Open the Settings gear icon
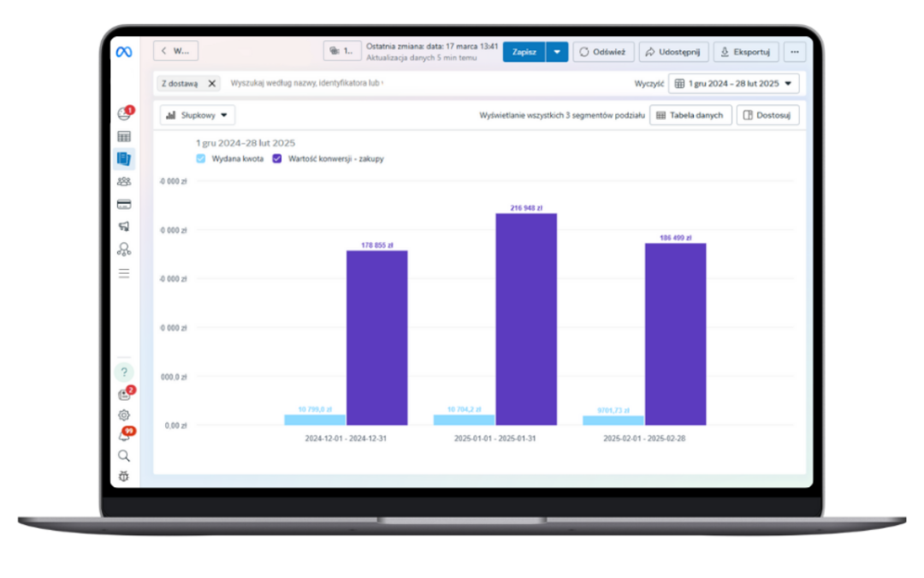The height and width of the screenshot is (578, 924). click(x=124, y=415)
